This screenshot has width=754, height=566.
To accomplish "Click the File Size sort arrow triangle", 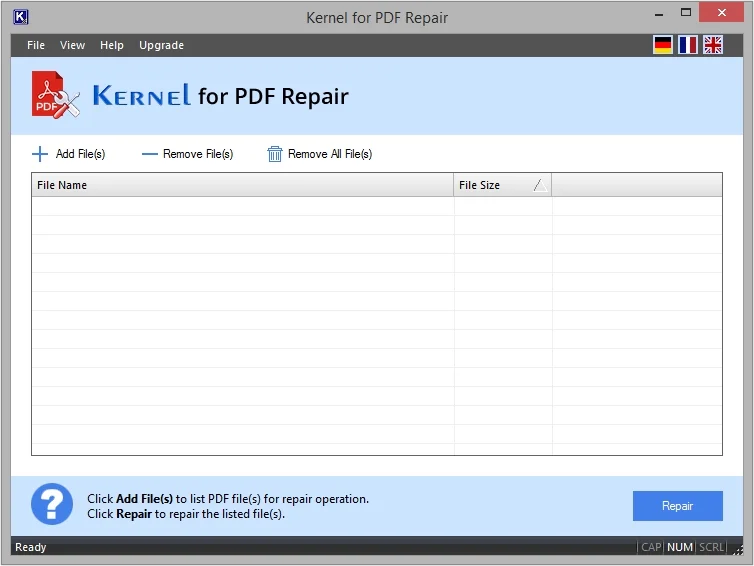I will [x=540, y=185].
